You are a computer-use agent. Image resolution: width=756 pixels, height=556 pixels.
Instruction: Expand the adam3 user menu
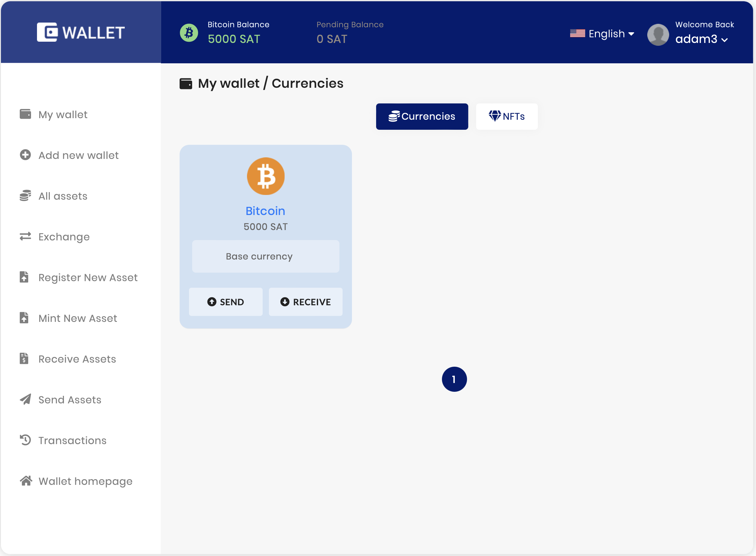(701, 39)
